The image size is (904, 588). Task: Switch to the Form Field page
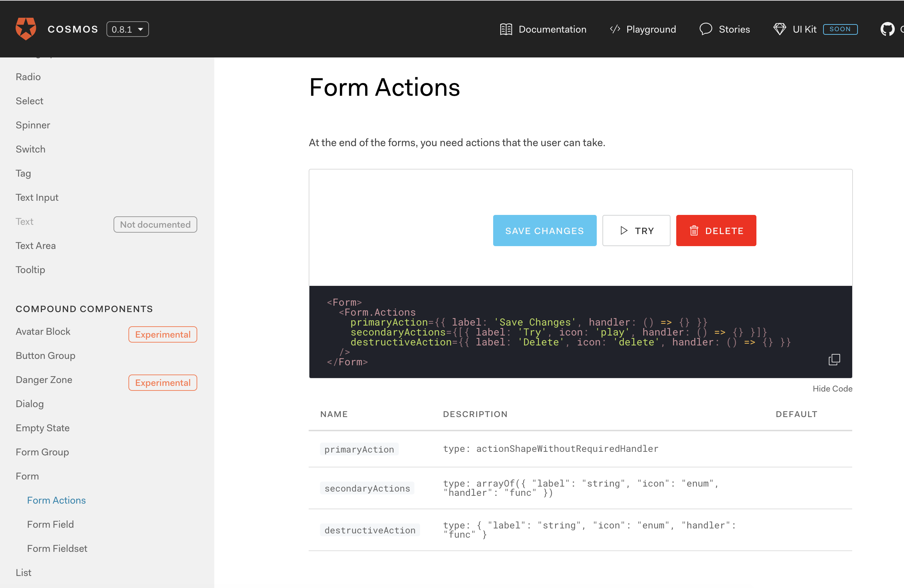50,524
